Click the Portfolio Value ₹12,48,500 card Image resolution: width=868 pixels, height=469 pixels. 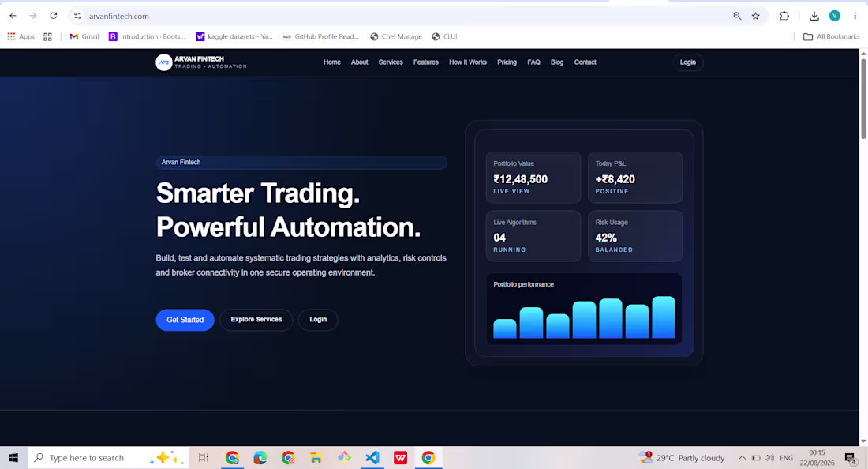click(x=533, y=178)
